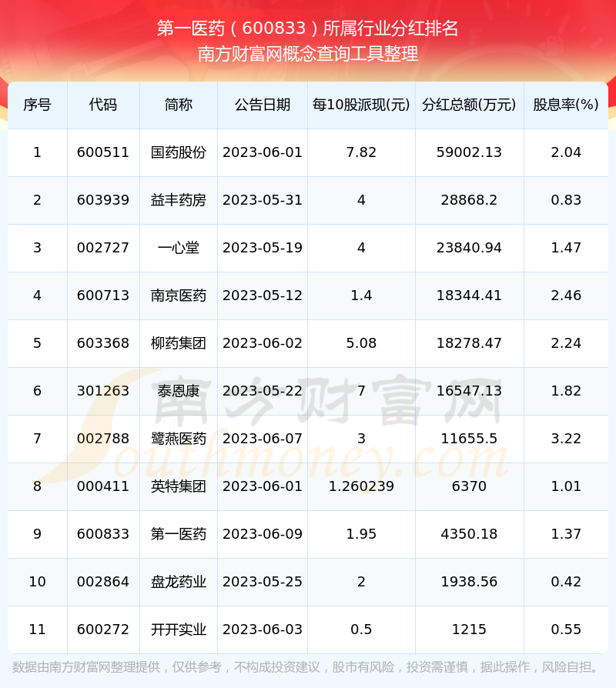The image size is (616, 688).
Task: Select the name 一心堂
Action: 179,248
